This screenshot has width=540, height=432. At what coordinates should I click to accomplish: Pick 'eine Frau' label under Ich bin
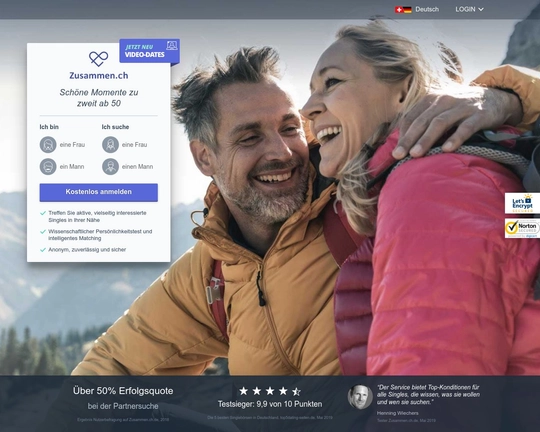[72, 145]
